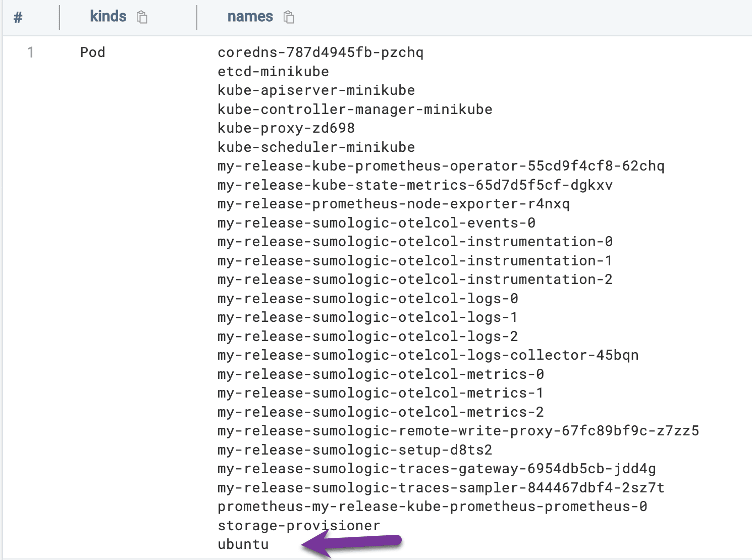Viewport: 752px width, 560px height.
Task: Select the kube-scheduler-minikube pod entry
Action: coord(316,147)
